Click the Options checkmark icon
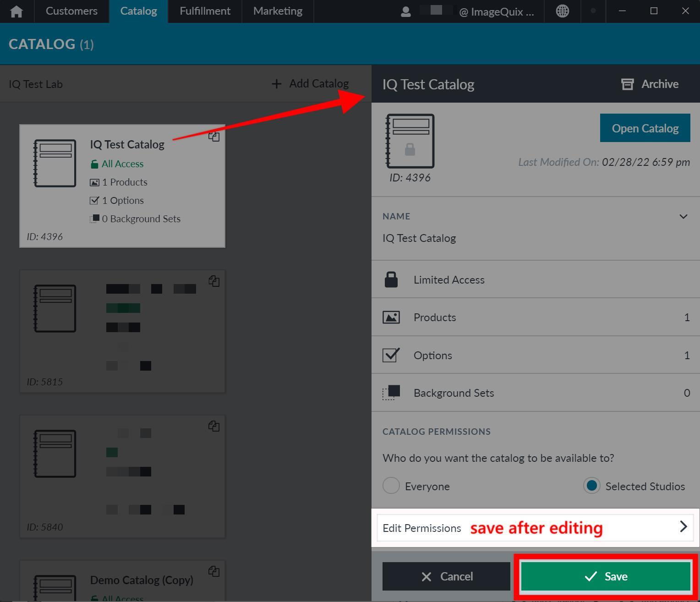 tap(391, 355)
